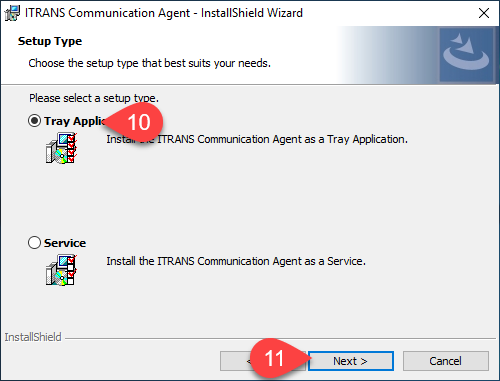Go back using the partially hidden Back button

[235, 361]
